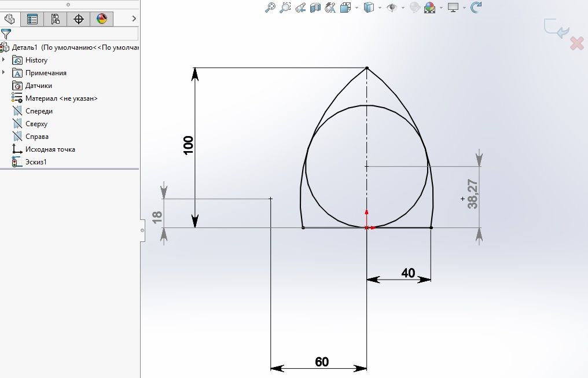Select the Датчики tree item

coord(39,86)
